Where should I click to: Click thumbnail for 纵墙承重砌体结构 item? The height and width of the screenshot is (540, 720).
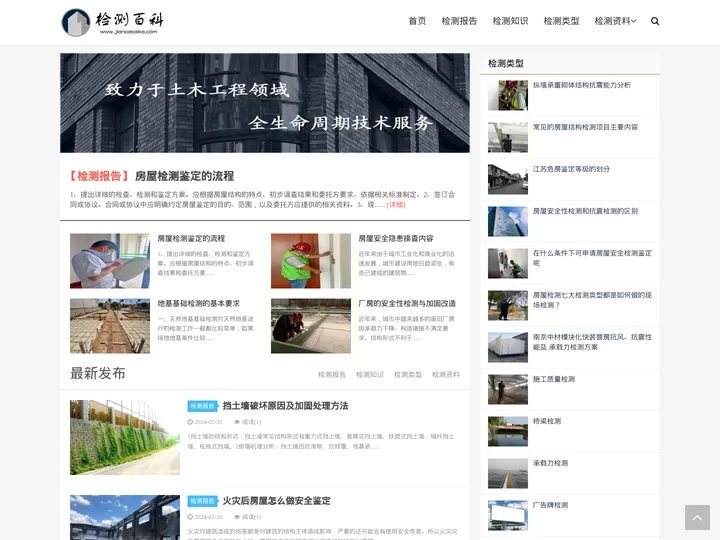[x=508, y=96]
